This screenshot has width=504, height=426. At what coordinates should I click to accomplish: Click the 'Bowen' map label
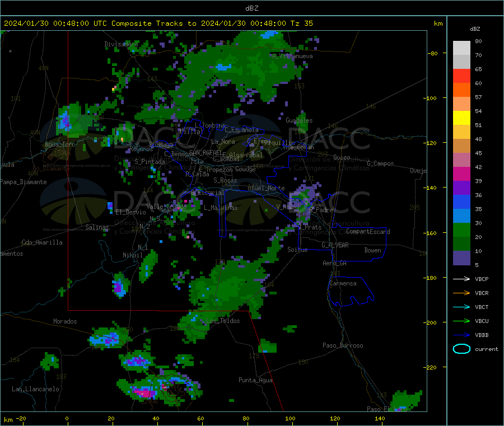pos(372,250)
